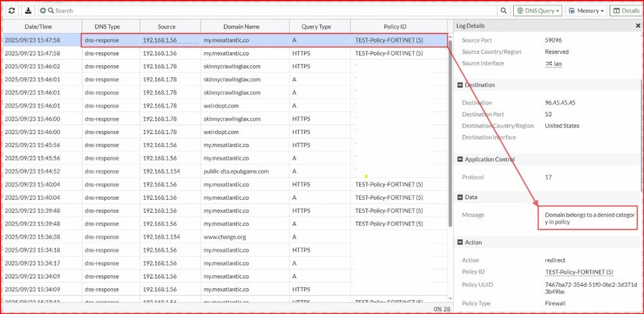Click TEST-Policy-FORTINET (5) in the 15:47:58 A row
This screenshot has height=314, width=644.
click(x=389, y=40)
